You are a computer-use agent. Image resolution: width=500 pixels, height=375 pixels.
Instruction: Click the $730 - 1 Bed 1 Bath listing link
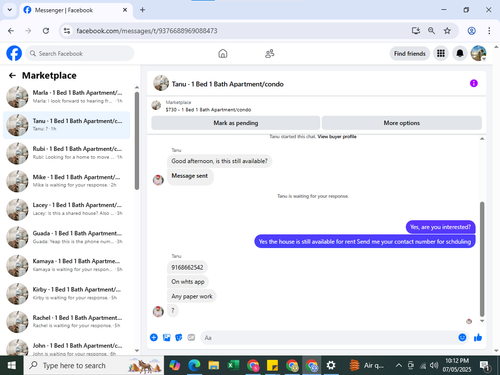tap(208, 110)
